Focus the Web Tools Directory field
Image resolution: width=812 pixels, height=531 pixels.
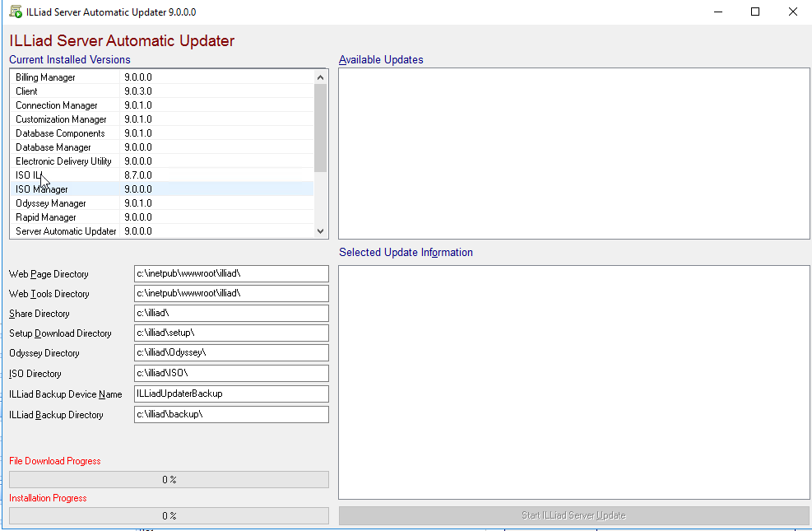tap(230, 294)
